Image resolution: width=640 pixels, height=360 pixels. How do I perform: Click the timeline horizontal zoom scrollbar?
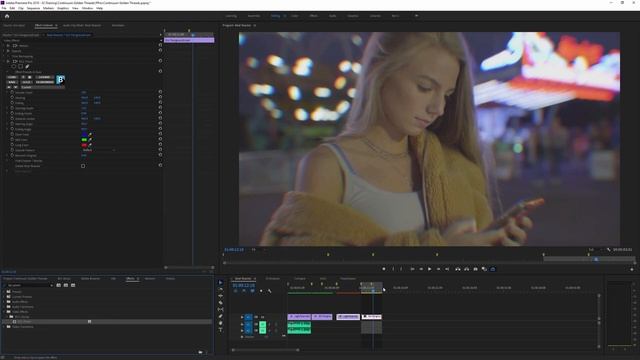pyautogui.click(x=265, y=350)
